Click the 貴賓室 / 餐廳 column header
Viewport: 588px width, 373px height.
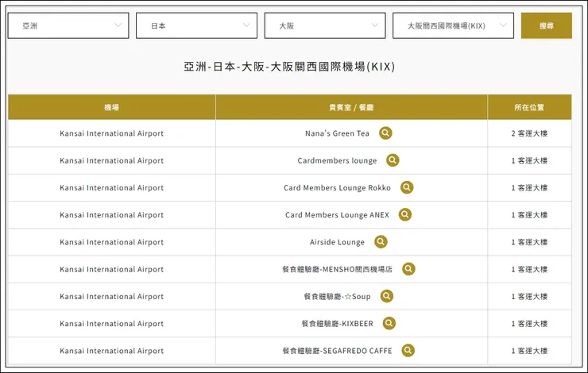coord(351,107)
